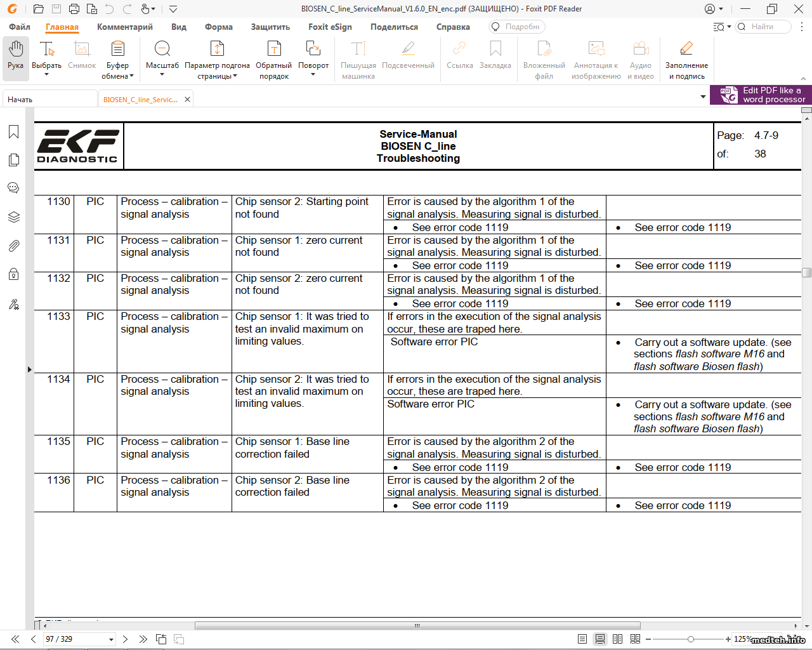Click the zoom slider handle
The image size is (812, 650).
click(691, 639)
